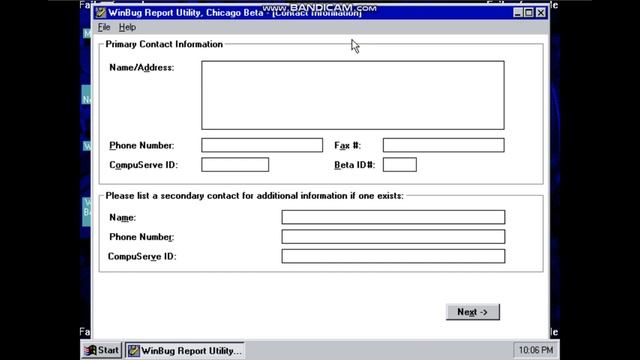The image size is (640, 360).
Task: Open the Start menu
Action: coord(101,350)
